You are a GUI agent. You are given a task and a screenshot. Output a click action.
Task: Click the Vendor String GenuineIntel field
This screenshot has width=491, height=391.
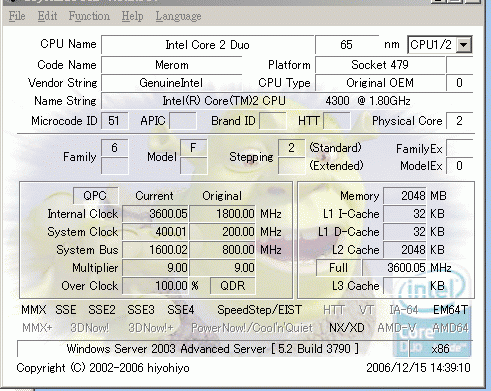[x=172, y=83]
